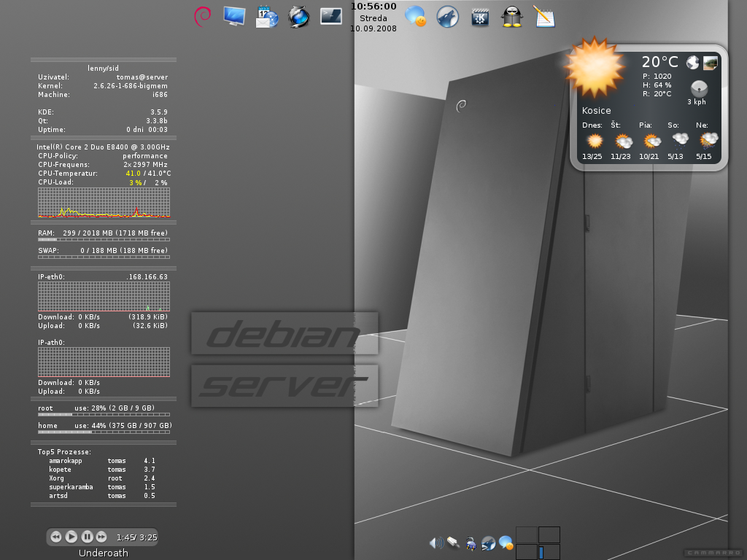Viewport: 747px width, 560px height.
Task: Click the wind compass above 3 kph
Action: (699, 88)
